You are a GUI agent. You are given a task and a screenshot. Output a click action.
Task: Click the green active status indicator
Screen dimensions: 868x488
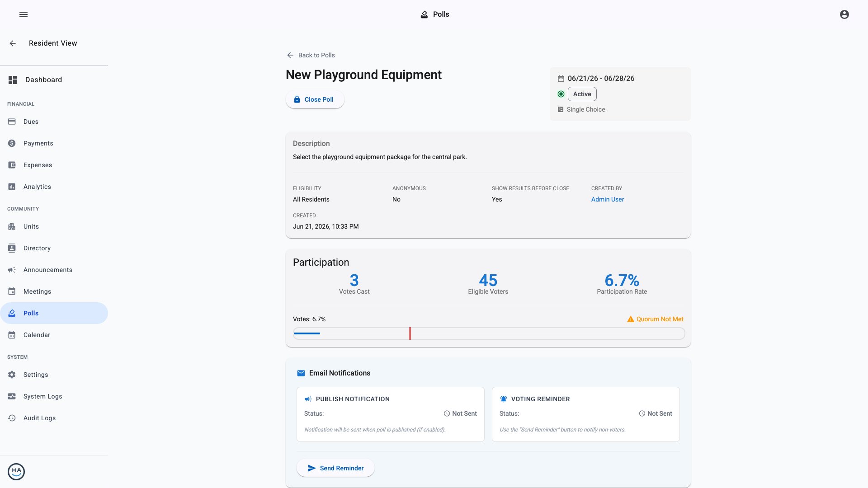coord(561,94)
